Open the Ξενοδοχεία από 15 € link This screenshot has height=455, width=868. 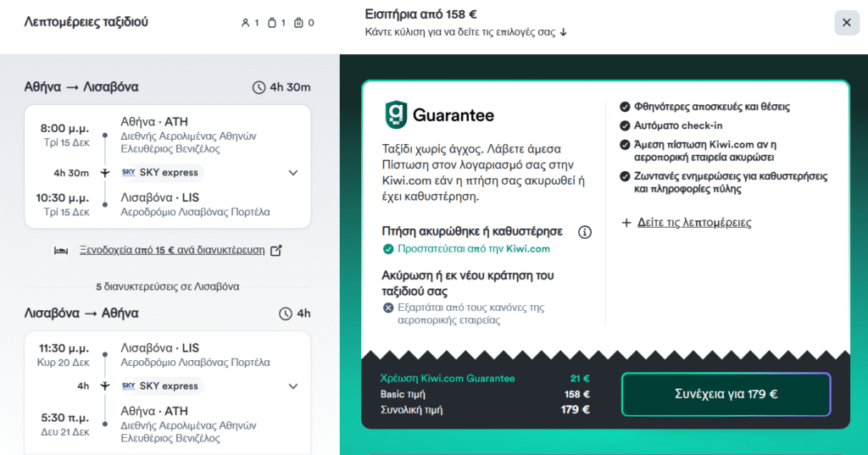[172, 250]
